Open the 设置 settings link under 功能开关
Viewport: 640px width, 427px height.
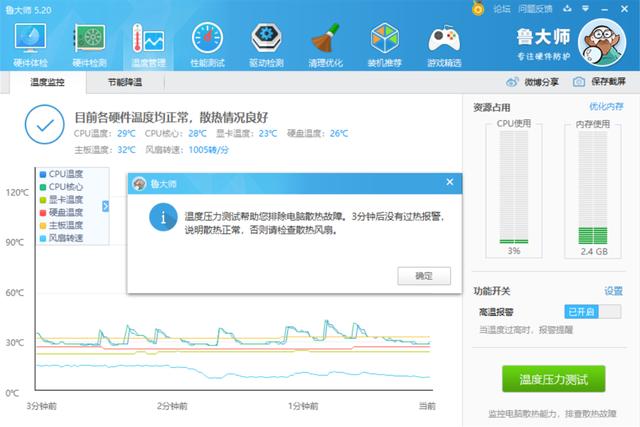click(x=613, y=291)
